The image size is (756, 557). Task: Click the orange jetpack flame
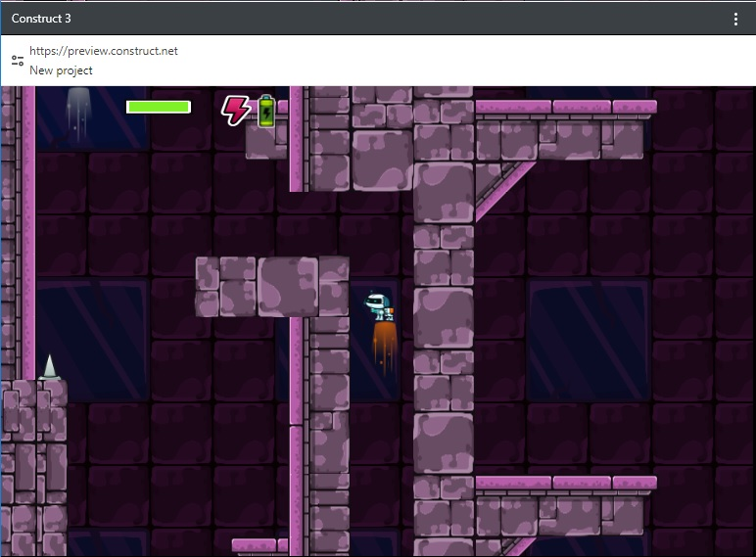(x=384, y=348)
